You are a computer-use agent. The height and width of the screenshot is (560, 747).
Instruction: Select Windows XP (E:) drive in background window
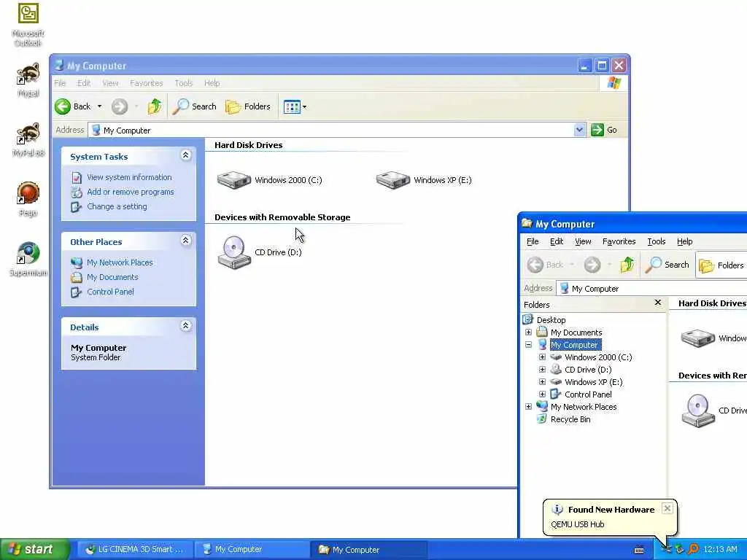click(424, 180)
